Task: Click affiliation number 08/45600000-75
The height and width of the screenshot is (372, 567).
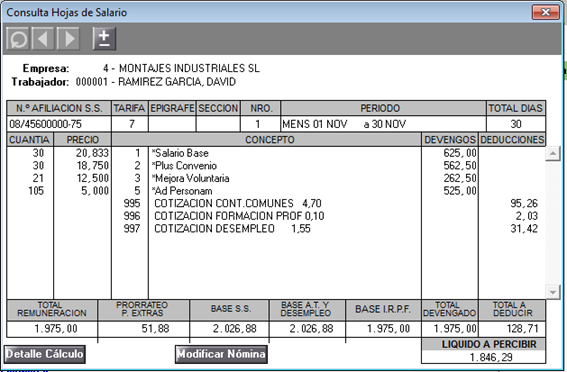Action: 46,124
